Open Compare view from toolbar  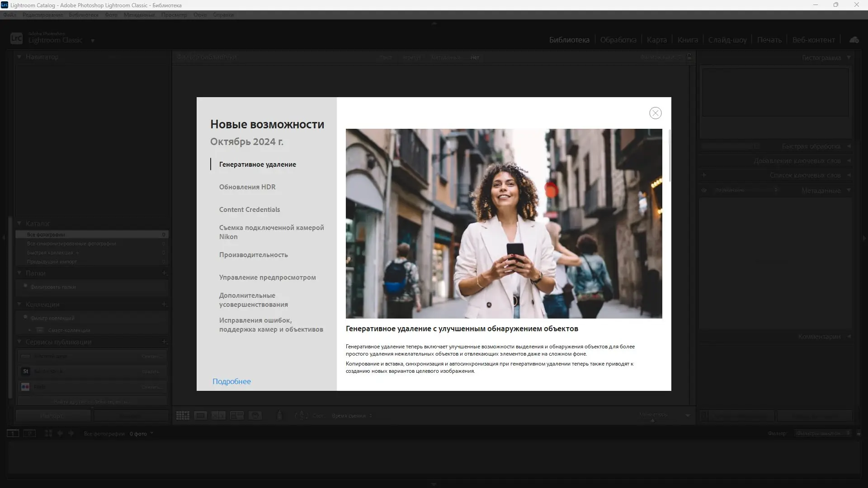tap(218, 416)
